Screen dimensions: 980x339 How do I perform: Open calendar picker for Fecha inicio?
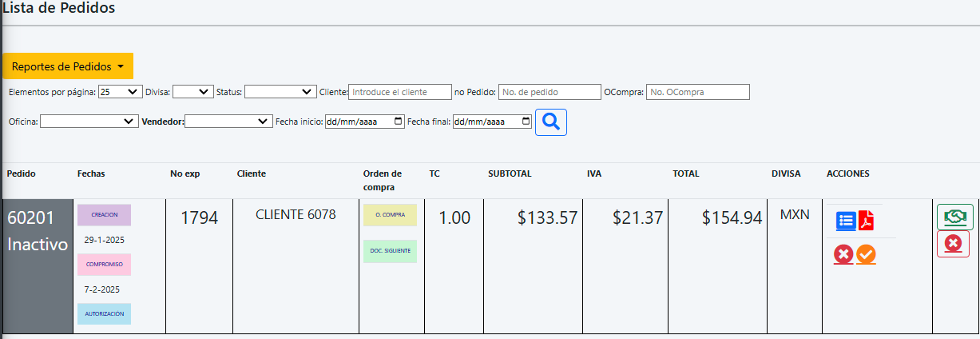398,122
